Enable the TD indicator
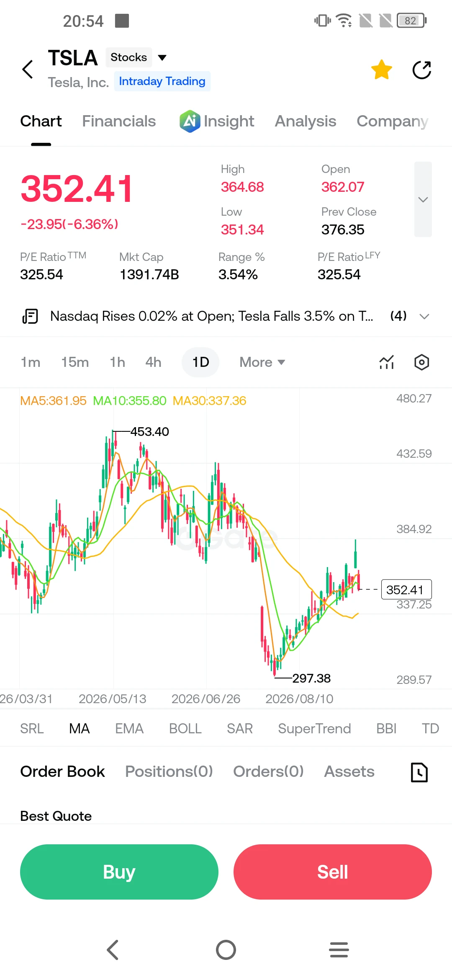This screenshot has width=452, height=980. pyautogui.click(x=430, y=729)
